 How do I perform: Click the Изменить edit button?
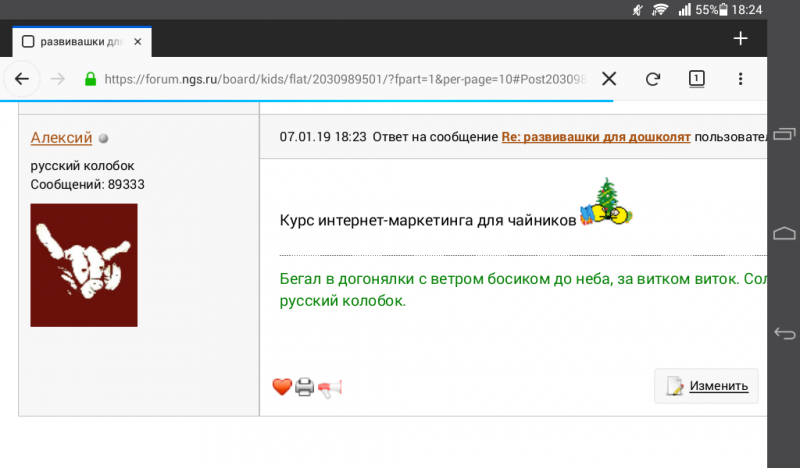[x=707, y=386]
